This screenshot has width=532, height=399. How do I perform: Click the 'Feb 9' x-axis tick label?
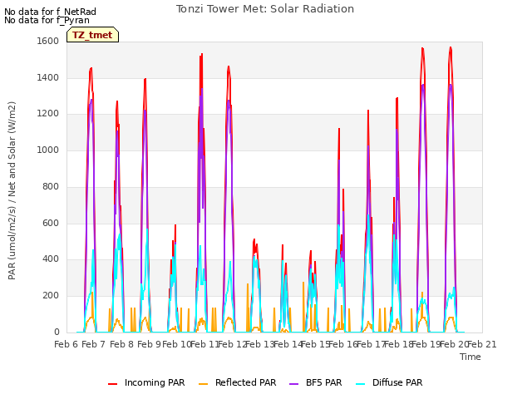point(149,344)
